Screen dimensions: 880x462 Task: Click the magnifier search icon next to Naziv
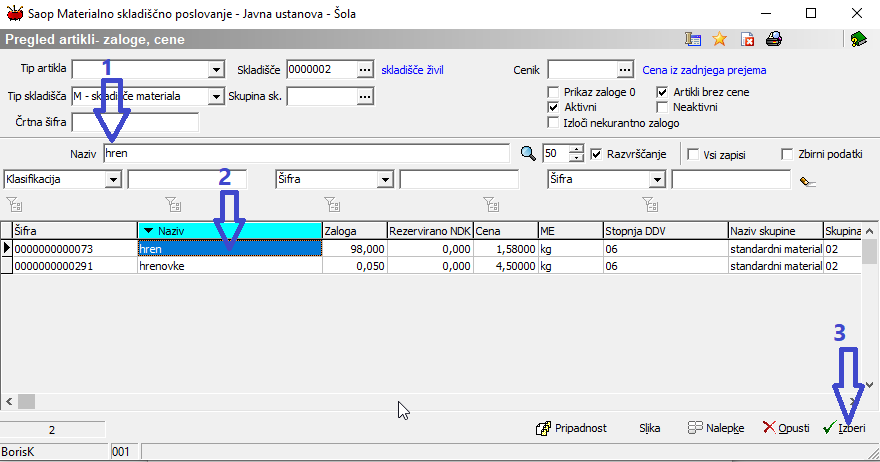click(x=528, y=153)
